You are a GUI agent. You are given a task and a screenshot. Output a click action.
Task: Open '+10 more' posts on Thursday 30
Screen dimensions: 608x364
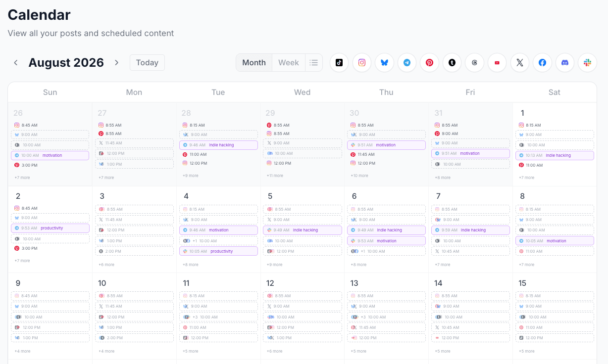359,176
